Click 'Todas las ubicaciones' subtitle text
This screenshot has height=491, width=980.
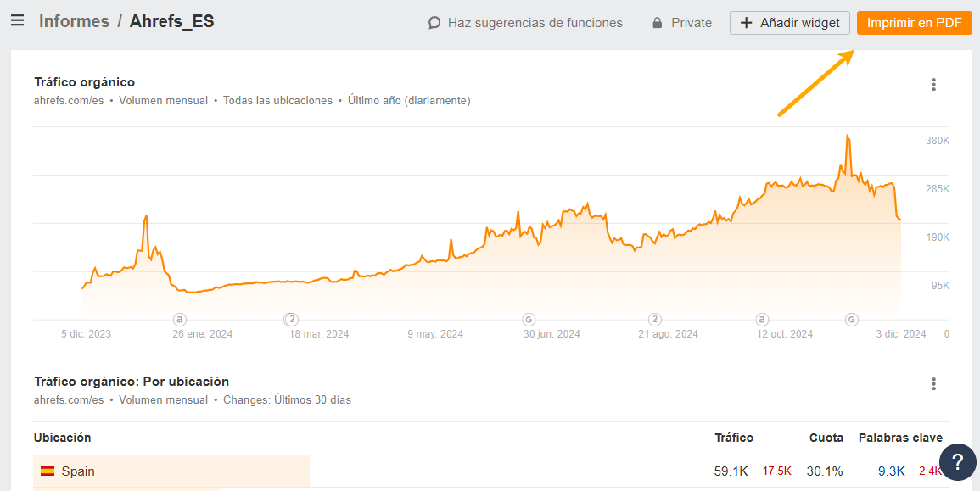277,101
